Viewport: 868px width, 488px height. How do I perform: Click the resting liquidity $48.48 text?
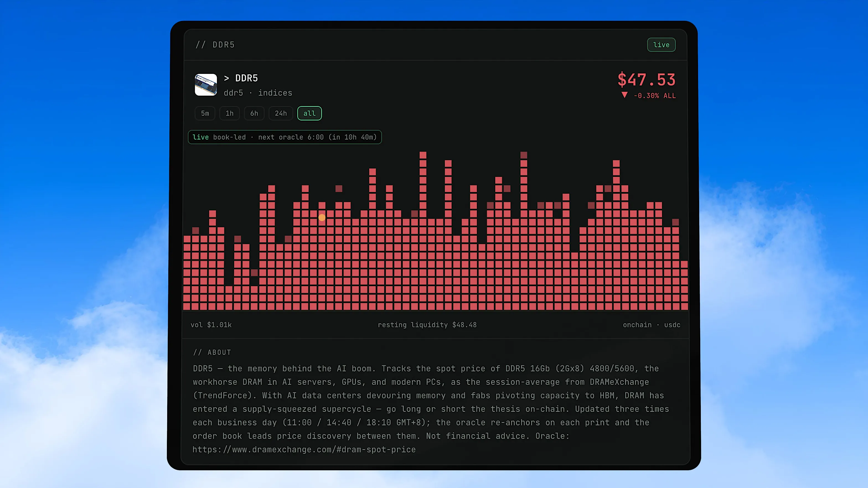[427, 325]
